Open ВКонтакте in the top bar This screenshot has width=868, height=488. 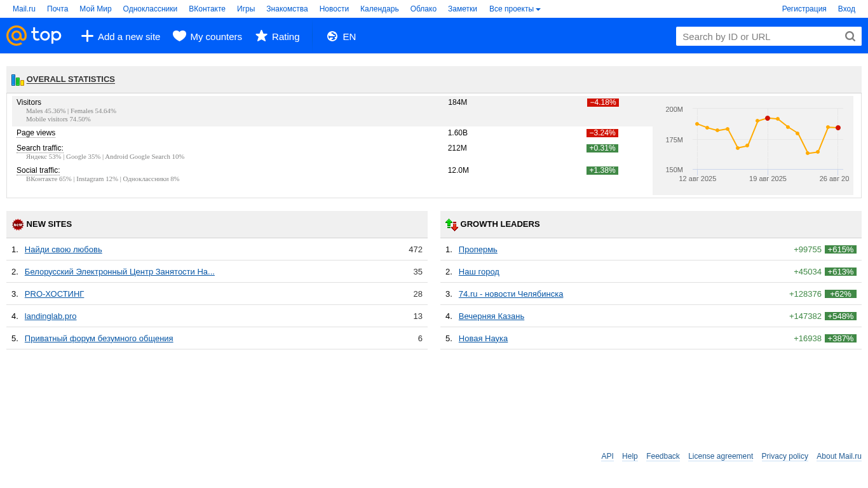[207, 9]
